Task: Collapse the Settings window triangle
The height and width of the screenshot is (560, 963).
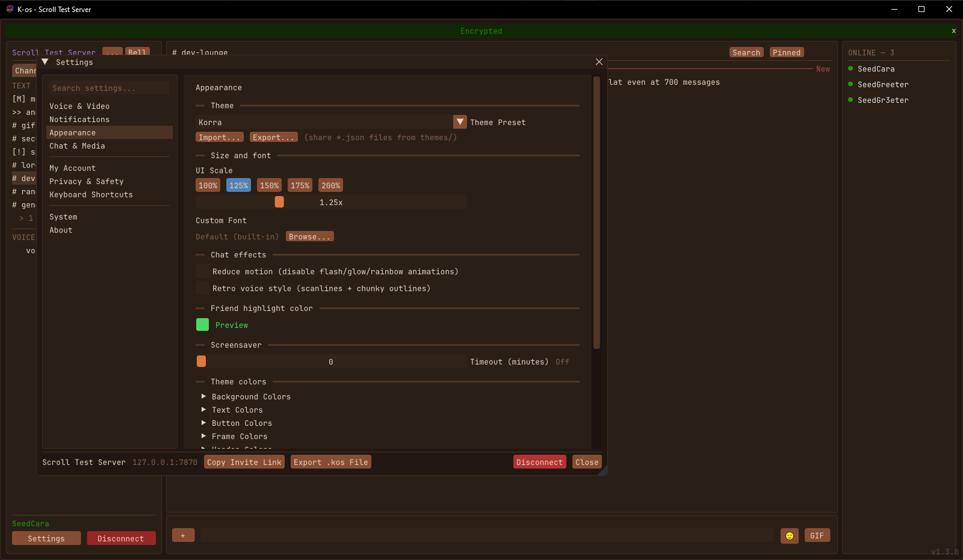Action: [x=45, y=62]
